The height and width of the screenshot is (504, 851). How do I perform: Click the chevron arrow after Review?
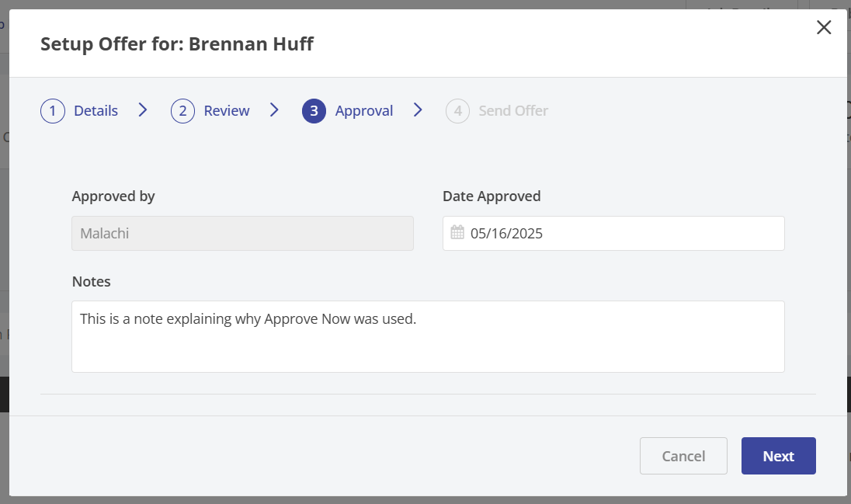tap(274, 110)
